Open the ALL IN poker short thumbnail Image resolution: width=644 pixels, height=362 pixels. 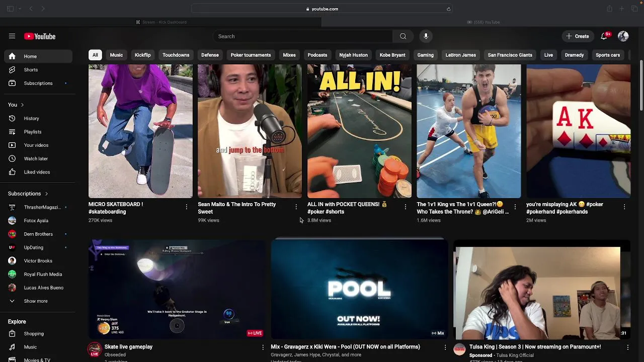(x=359, y=131)
